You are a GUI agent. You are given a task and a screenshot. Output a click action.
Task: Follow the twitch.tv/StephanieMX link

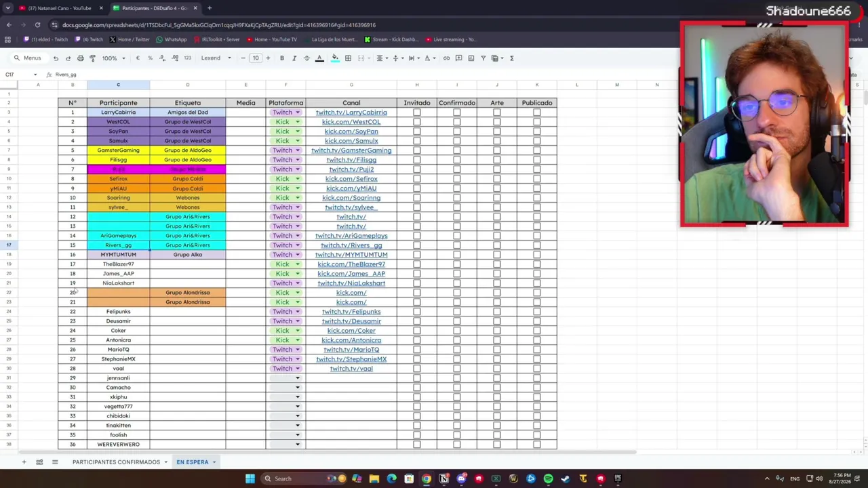(x=351, y=359)
